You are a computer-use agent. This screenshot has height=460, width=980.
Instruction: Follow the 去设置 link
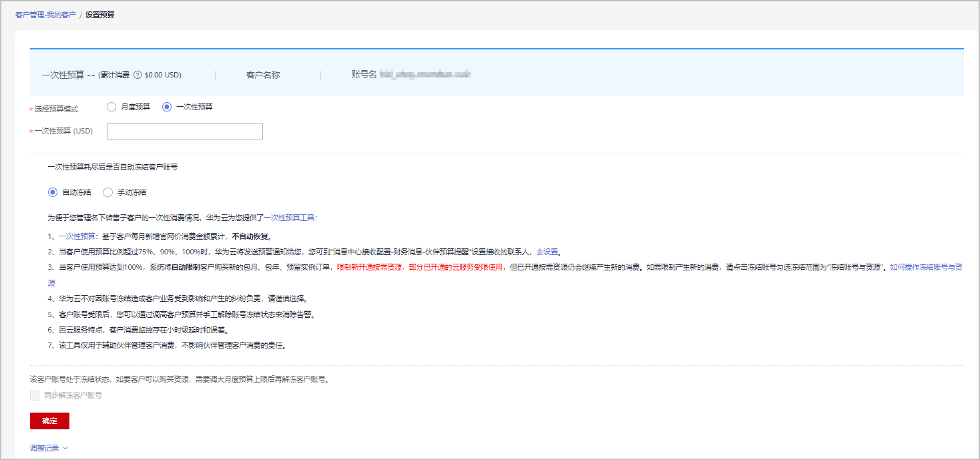[547, 252]
